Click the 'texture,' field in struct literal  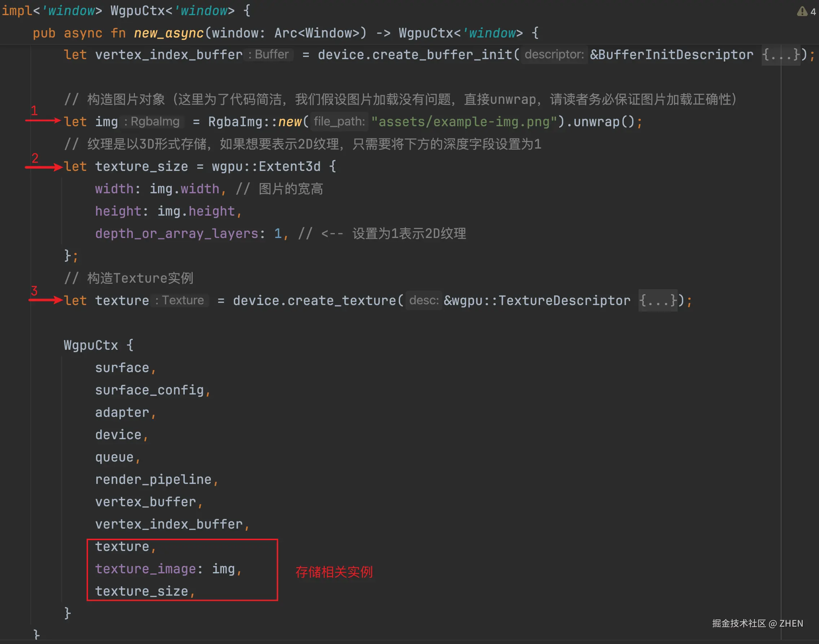(x=125, y=547)
